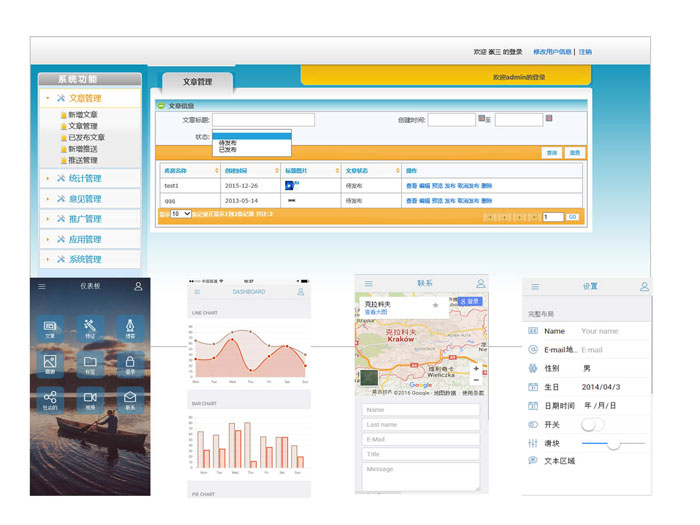
Task: Click the map zoom-in plus button
Action: [475, 369]
